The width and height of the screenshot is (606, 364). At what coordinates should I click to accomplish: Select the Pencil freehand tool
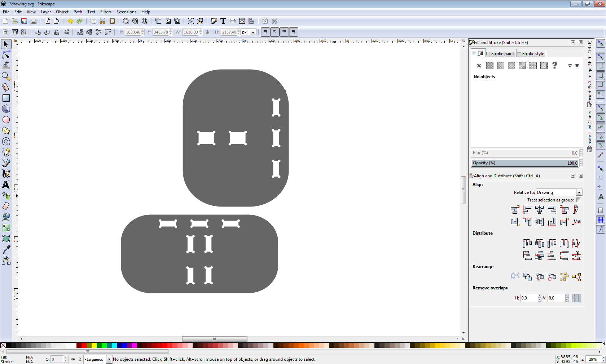pos(6,152)
